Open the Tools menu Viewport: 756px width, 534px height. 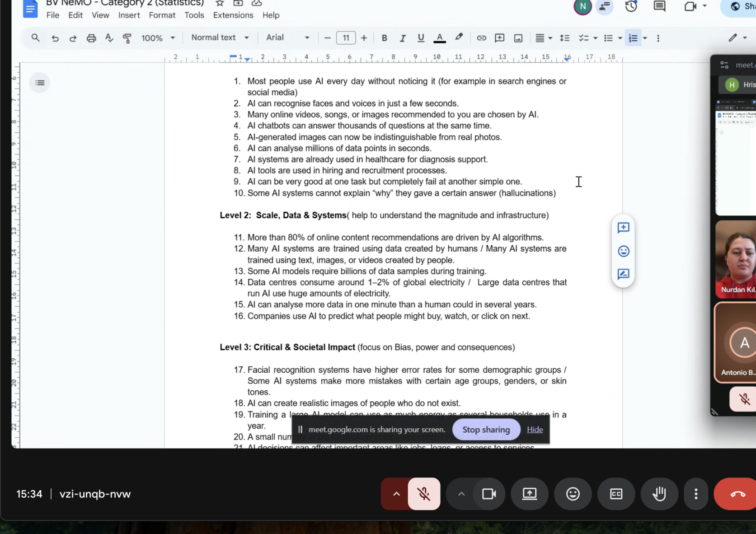click(194, 15)
